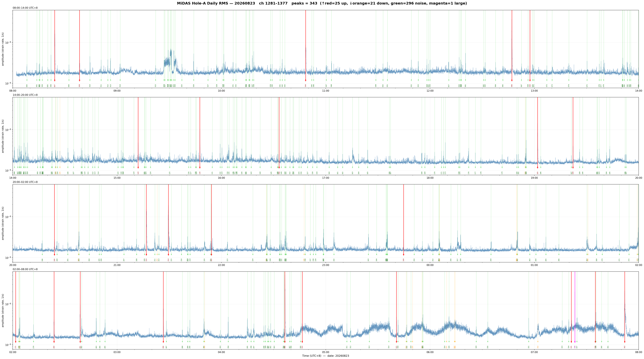Viewport: 644px width, 359px height.
Task: Select the 13:00 time tick label
Action: click(534, 91)
